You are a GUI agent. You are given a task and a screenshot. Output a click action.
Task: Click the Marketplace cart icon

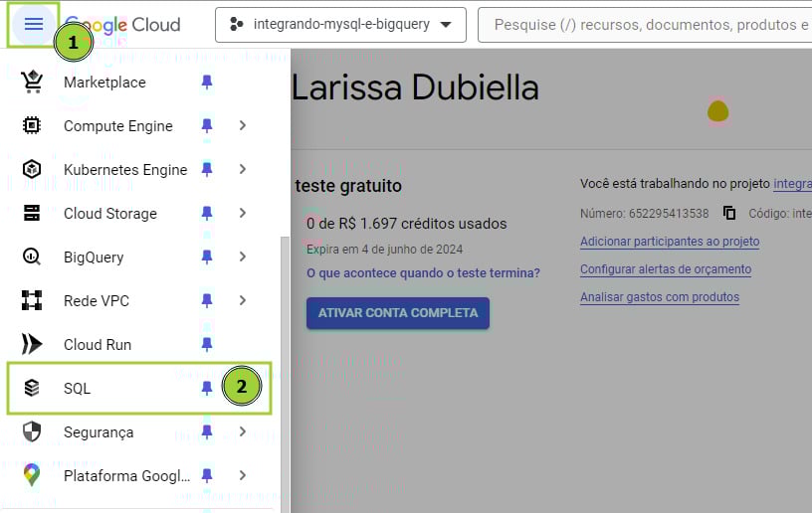32,82
